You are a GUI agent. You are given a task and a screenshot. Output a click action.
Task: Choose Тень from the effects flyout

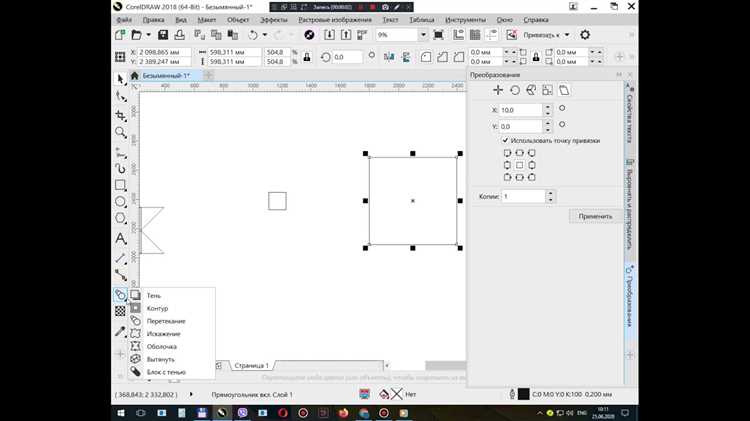point(171,296)
